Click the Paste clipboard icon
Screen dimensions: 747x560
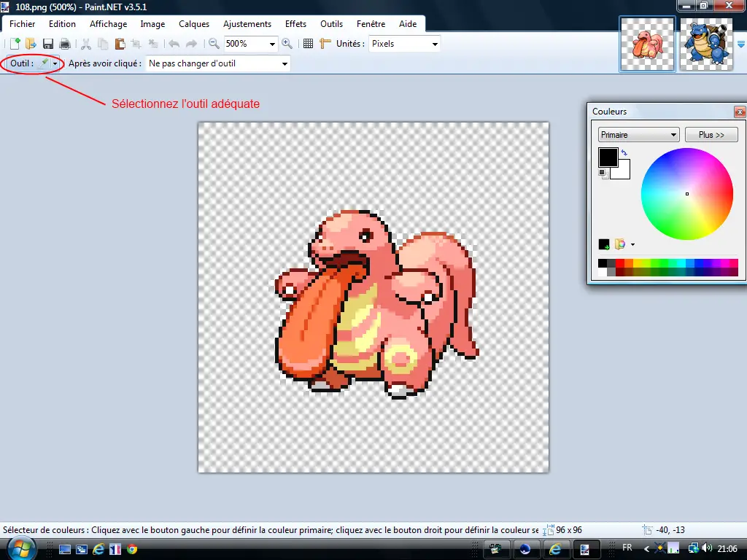tap(120, 44)
